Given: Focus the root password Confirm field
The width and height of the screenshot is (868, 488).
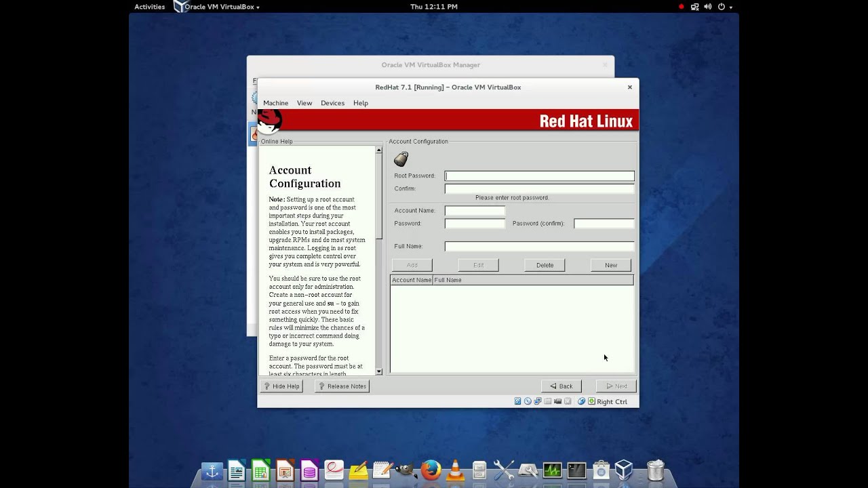Looking at the screenshot, I should (x=540, y=188).
